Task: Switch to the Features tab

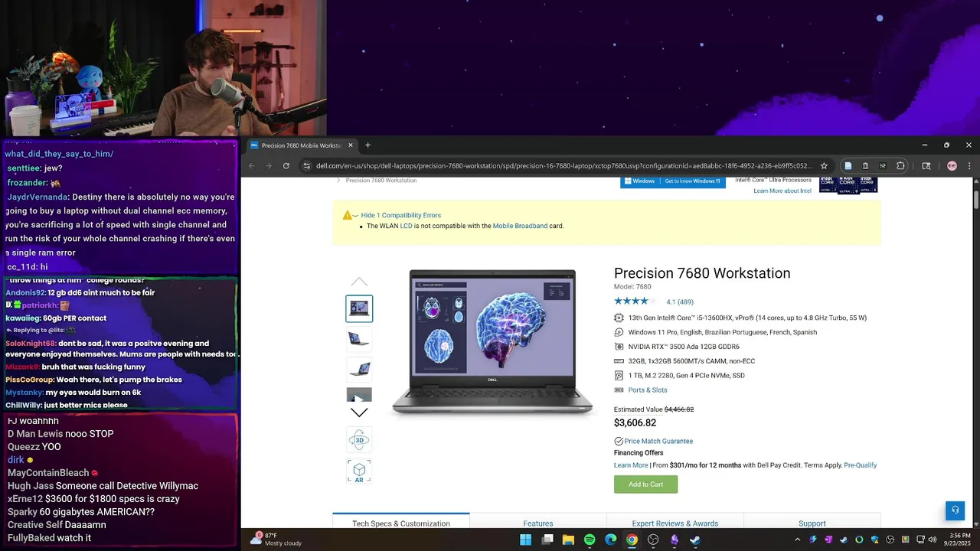Action: tap(538, 523)
